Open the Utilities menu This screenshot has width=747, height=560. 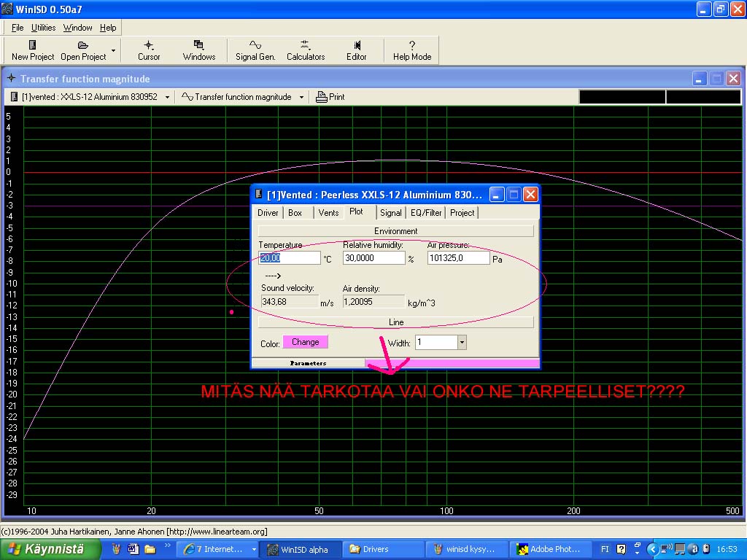point(43,28)
